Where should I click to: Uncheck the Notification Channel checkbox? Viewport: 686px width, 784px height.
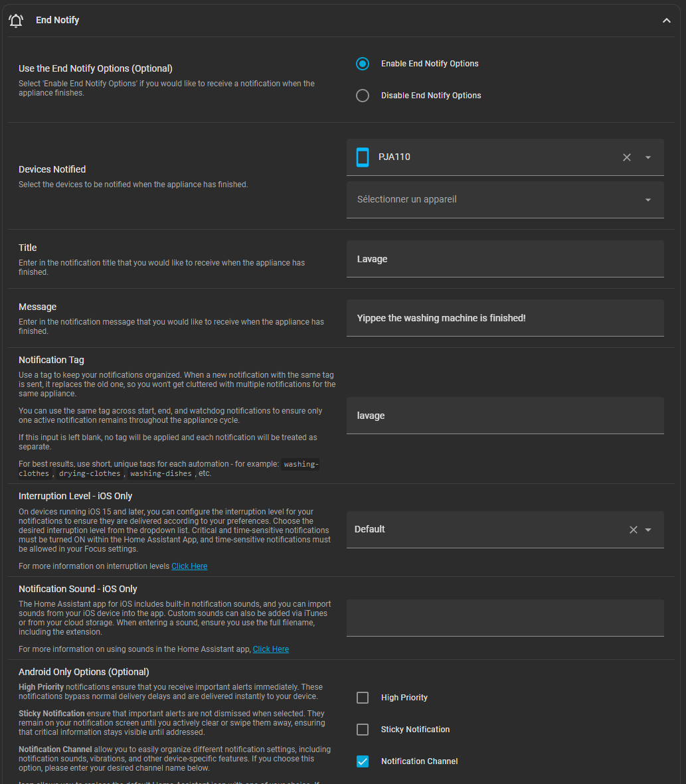click(363, 761)
